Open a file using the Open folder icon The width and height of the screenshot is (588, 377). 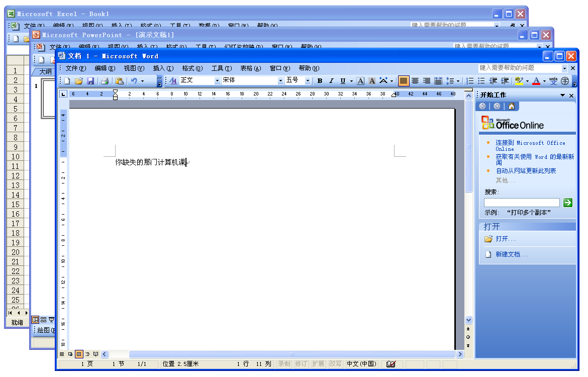(79, 80)
